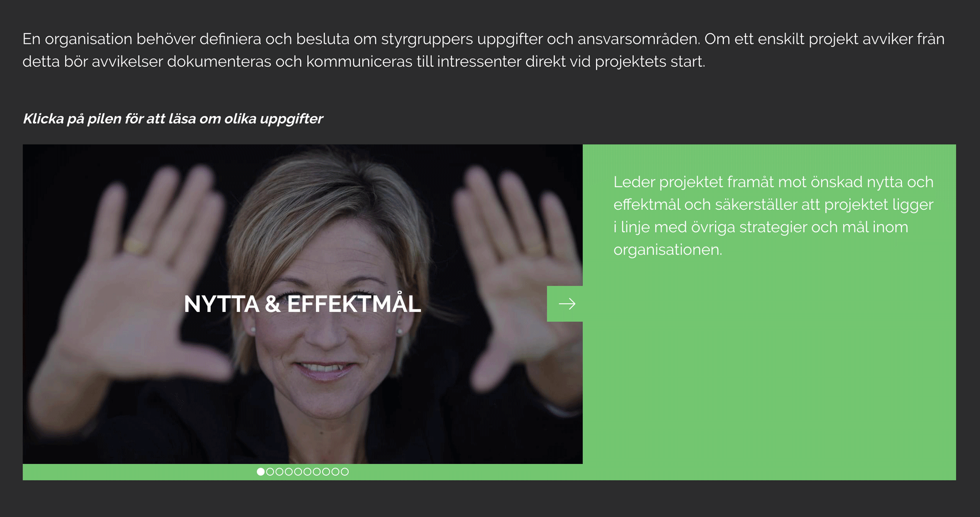
Task: Click the empty green area under the description
Action: click(x=769, y=373)
